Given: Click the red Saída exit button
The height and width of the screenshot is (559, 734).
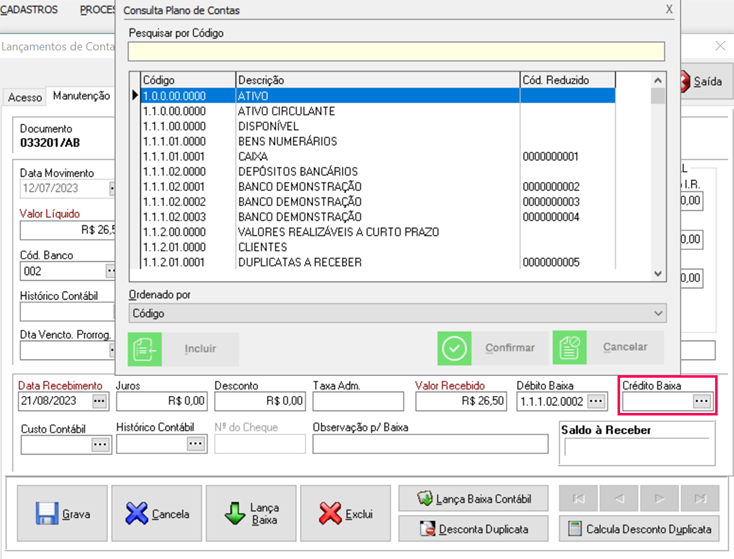Looking at the screenshot, I should pyautogui.click(x=701, y=82).
